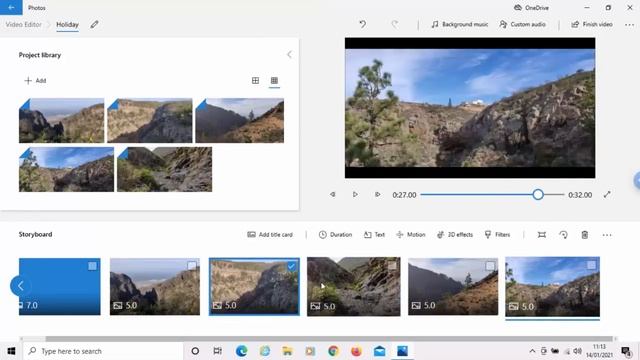
Task: Switch to the Photos app taskbar icon
Action: click(x=402, y=351)
